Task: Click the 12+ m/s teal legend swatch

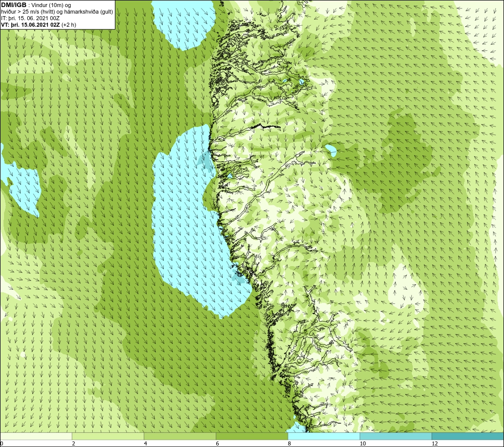Action: coord(468,436)
